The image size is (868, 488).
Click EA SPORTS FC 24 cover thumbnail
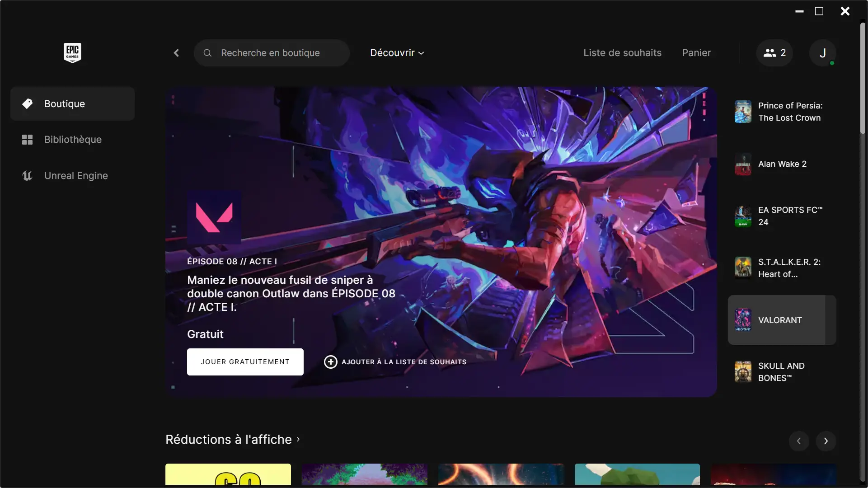(743, 216)
